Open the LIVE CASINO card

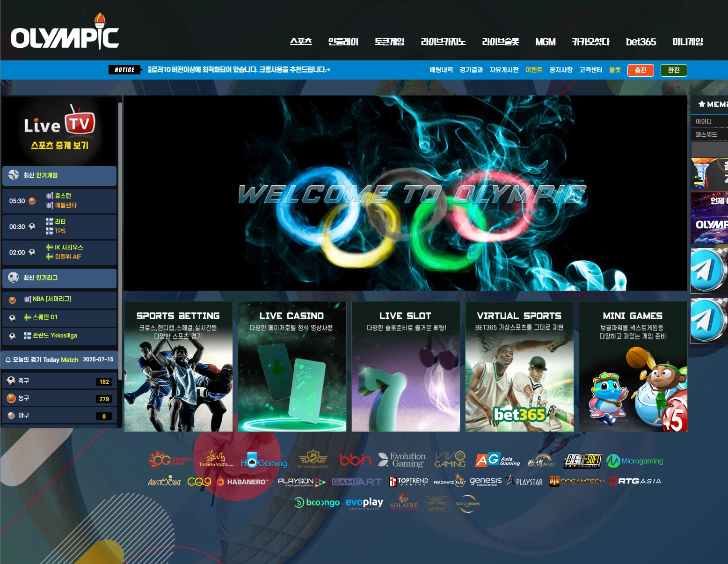coord(292,366)
